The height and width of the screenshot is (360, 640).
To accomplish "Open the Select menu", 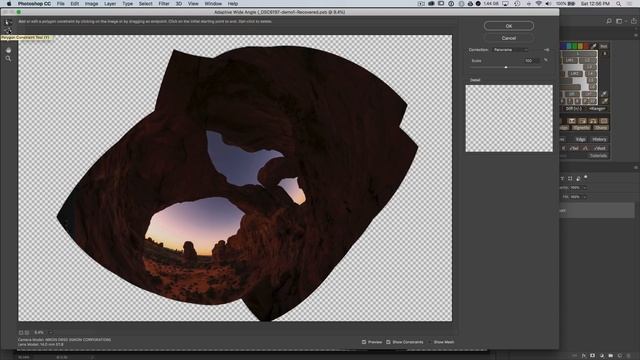I will pyautogui.click(x=146, y=4).
